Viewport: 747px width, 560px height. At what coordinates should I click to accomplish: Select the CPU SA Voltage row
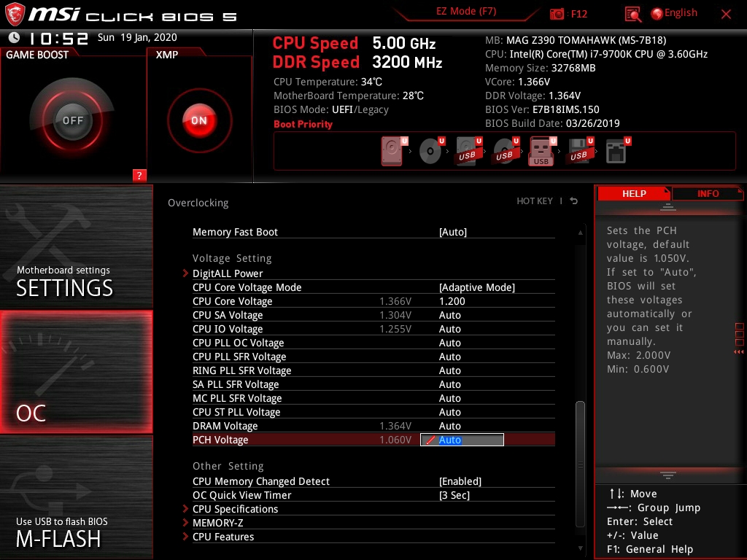tap(373, 315)
